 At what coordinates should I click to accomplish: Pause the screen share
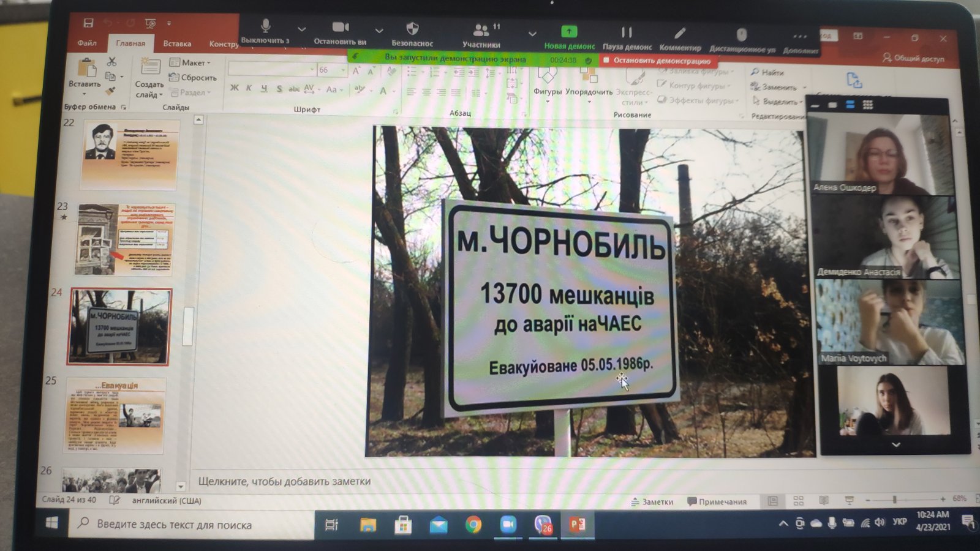[x=627, y=32]
